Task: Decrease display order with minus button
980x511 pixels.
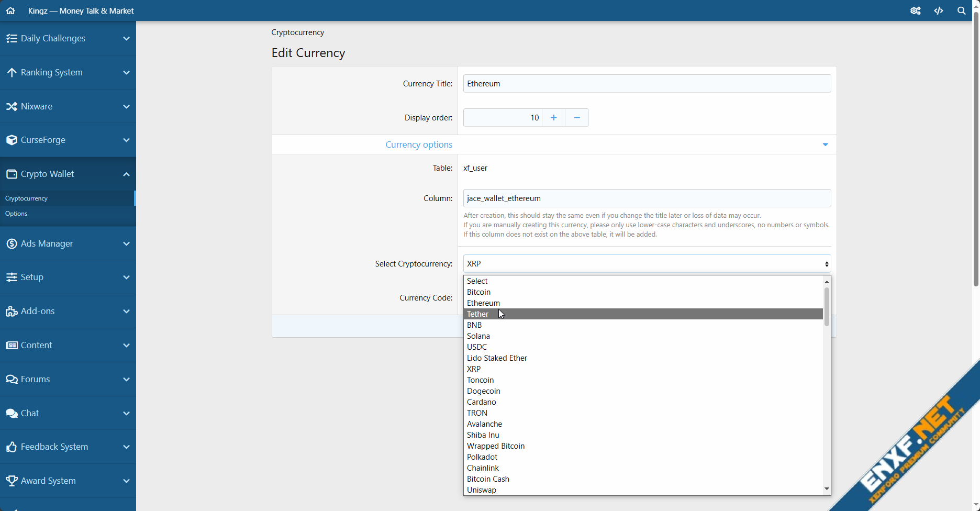Action: tap(577, 118)
